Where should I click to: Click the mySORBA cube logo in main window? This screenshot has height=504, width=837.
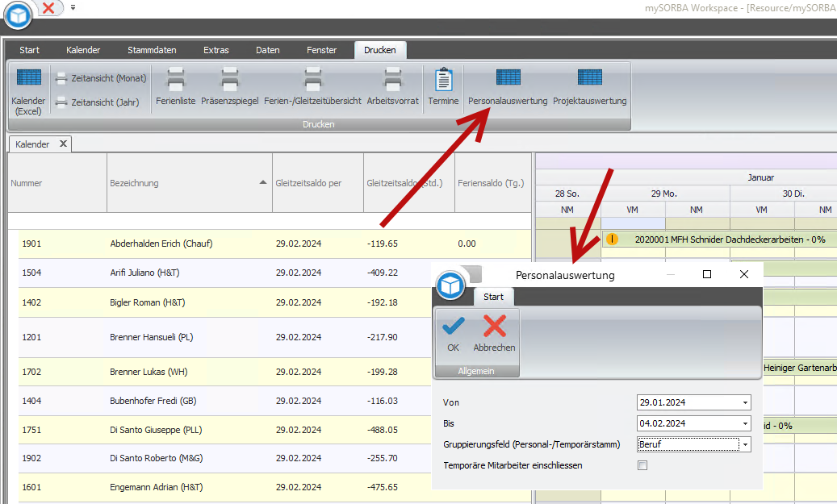pos(18,15)
